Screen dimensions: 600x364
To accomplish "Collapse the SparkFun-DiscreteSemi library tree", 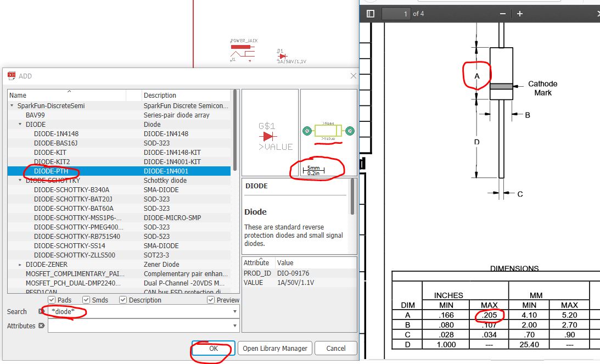I will pos(12,105).
